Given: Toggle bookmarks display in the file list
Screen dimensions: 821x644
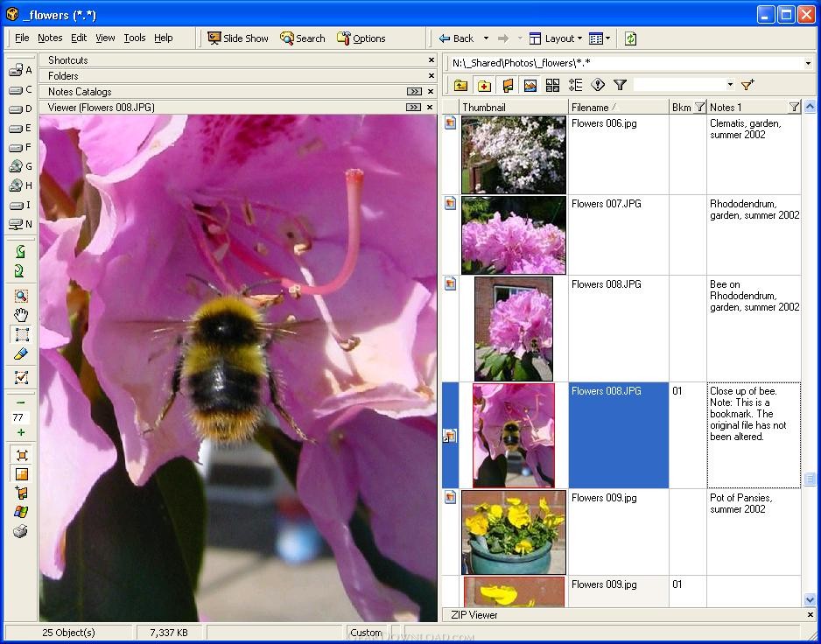Looking at the screenshot, I should coord(508,85).
